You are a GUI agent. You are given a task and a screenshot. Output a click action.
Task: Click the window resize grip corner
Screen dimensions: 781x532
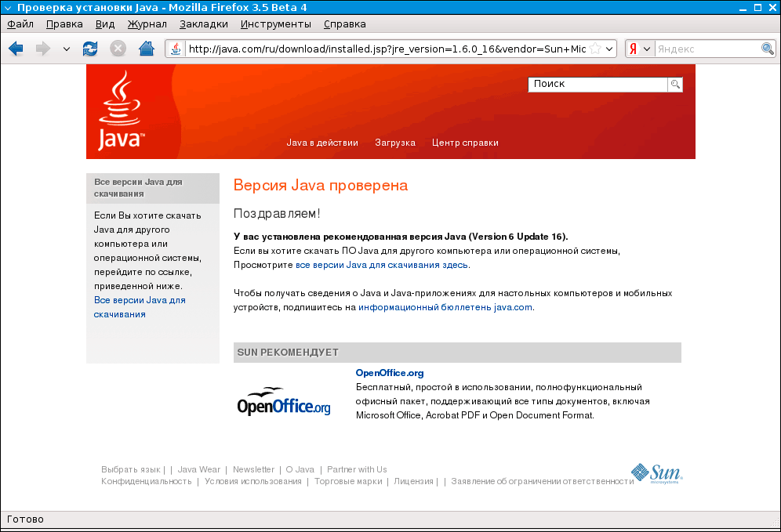pos(775,522)
